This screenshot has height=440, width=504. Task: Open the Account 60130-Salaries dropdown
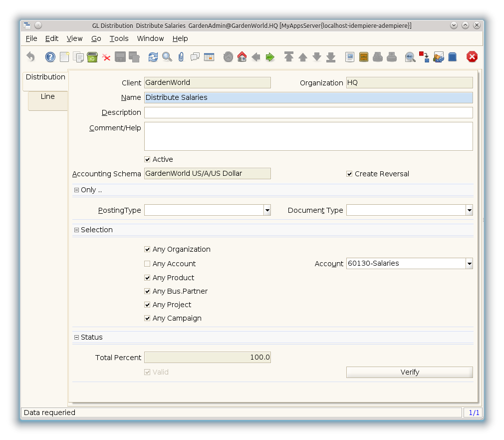[469, 263]
